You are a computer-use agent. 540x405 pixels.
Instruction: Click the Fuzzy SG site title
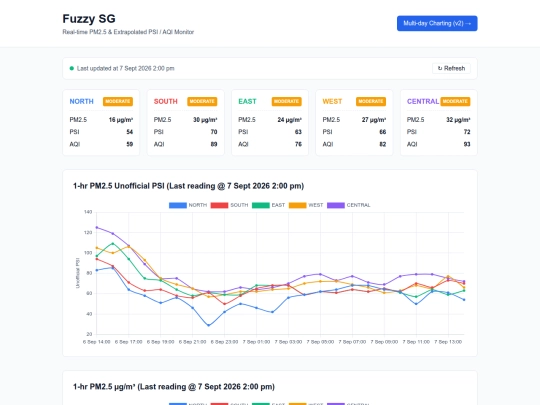click(89, 19)
